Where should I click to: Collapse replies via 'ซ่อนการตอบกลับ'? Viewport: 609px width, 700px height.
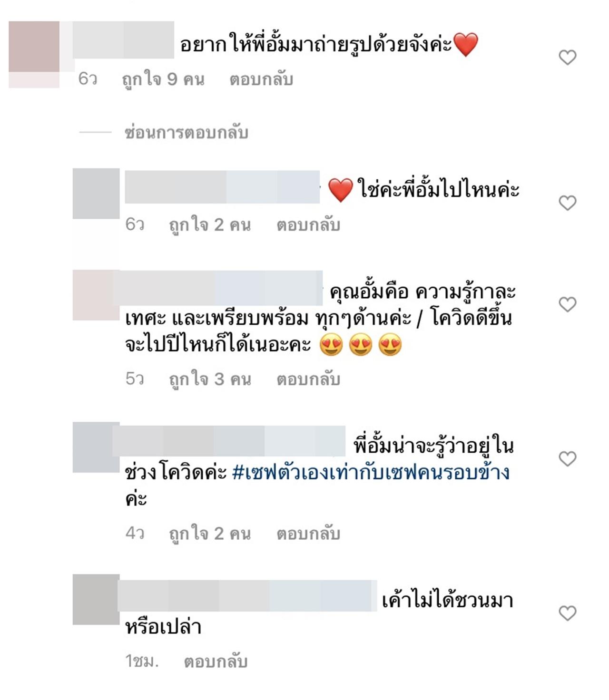186,133
